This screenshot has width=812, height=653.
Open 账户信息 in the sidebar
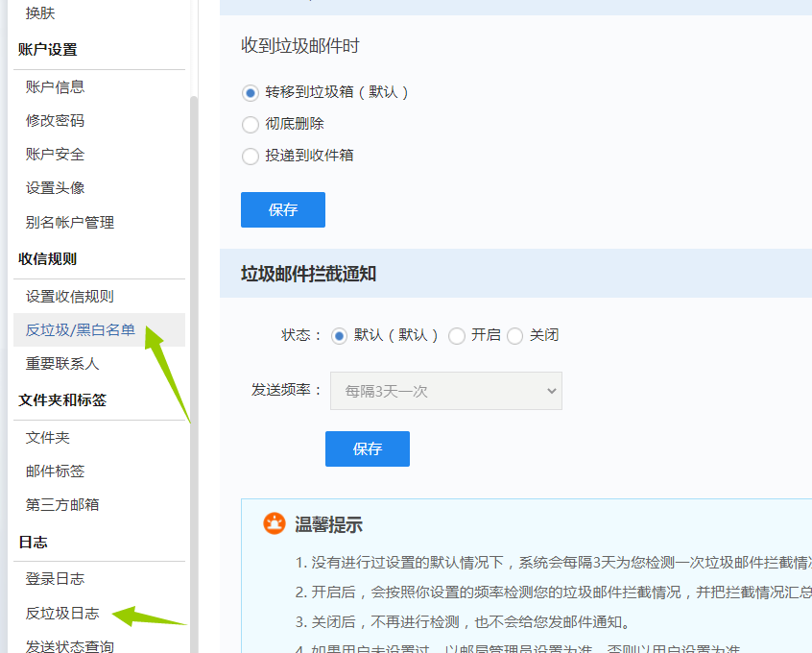tap(56, 87)
